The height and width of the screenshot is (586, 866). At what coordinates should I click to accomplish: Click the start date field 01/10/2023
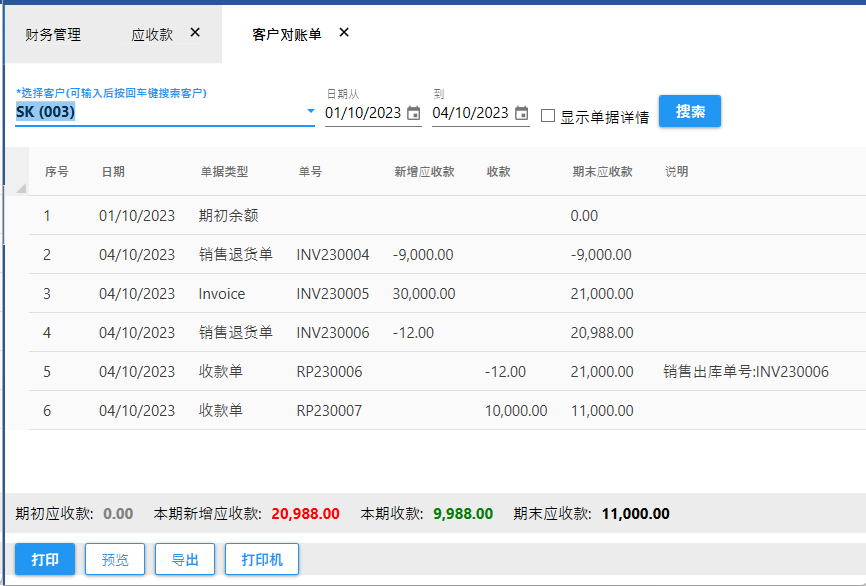pyautogui.click(x=362, y=113)
